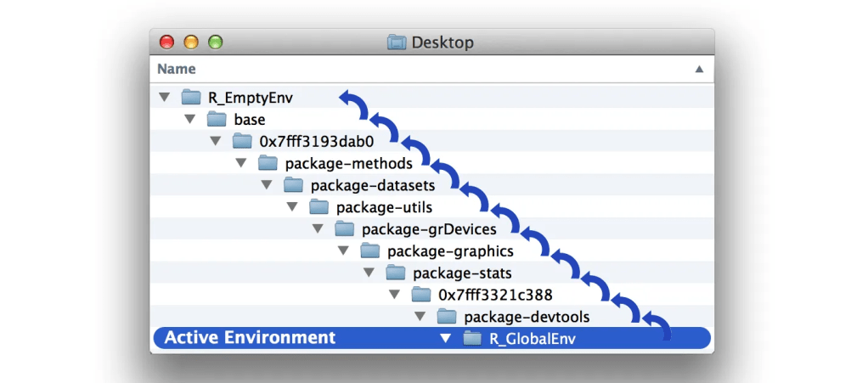Sort by the Name column header
This screenshot has height=383, width=868.
177,69
